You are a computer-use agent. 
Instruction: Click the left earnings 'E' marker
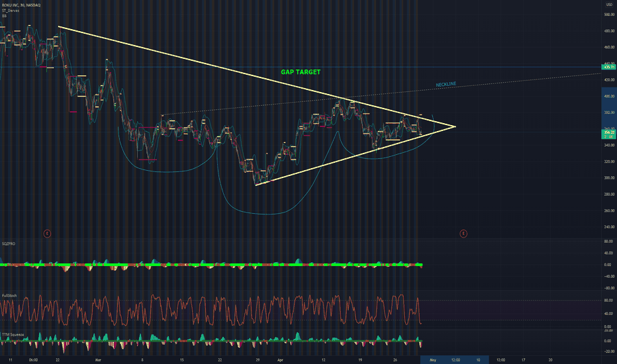47,234
